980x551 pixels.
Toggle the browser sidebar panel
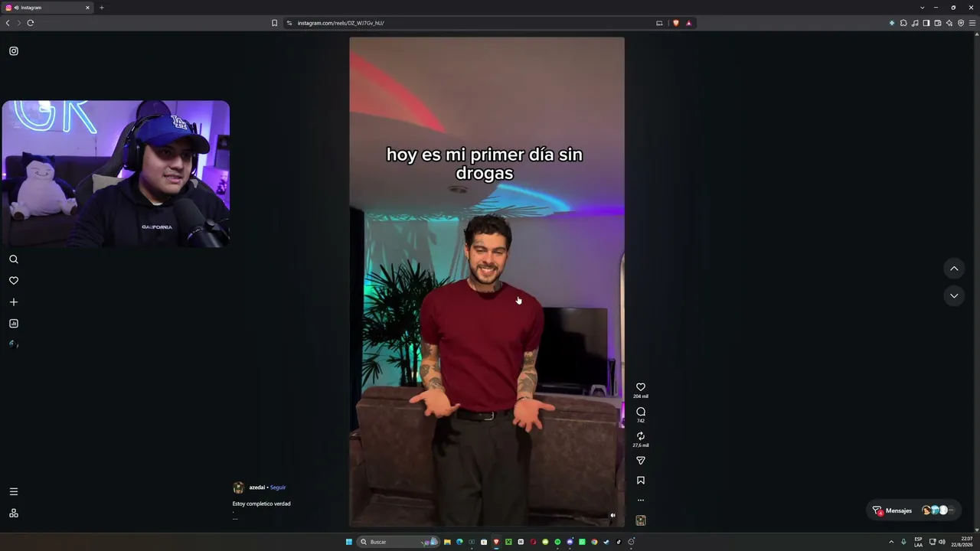point(926,23)
